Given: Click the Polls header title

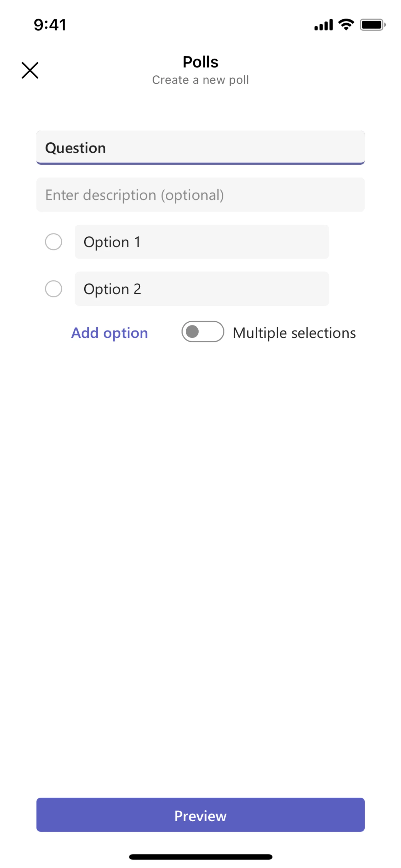Looking at the screenshot, I should [200, 62].
